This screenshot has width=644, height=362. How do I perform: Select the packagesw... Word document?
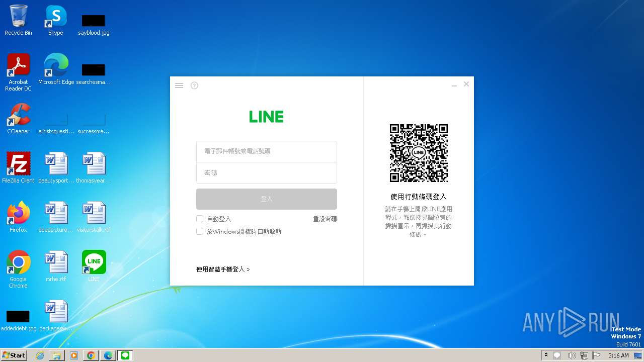(x=56, y=316)
